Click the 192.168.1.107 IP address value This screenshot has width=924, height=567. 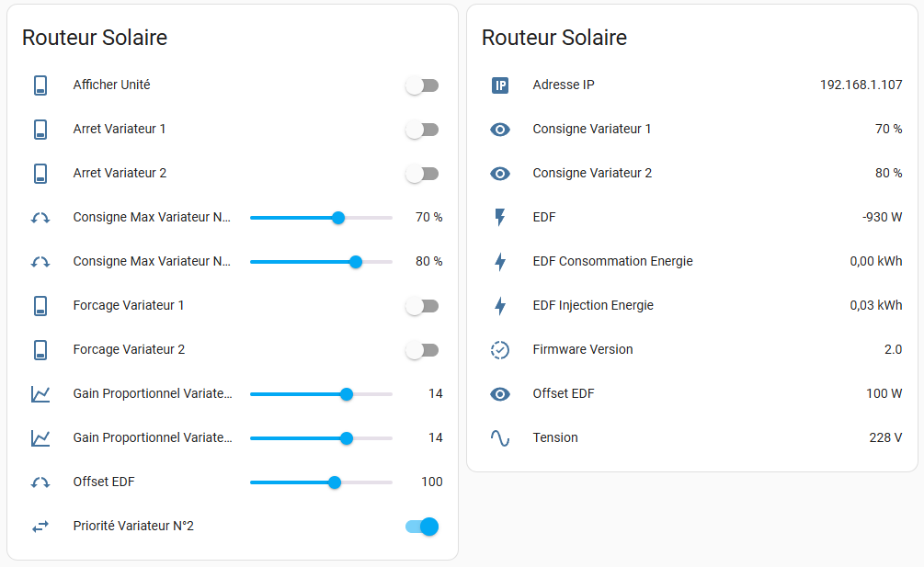pos(861,85)
